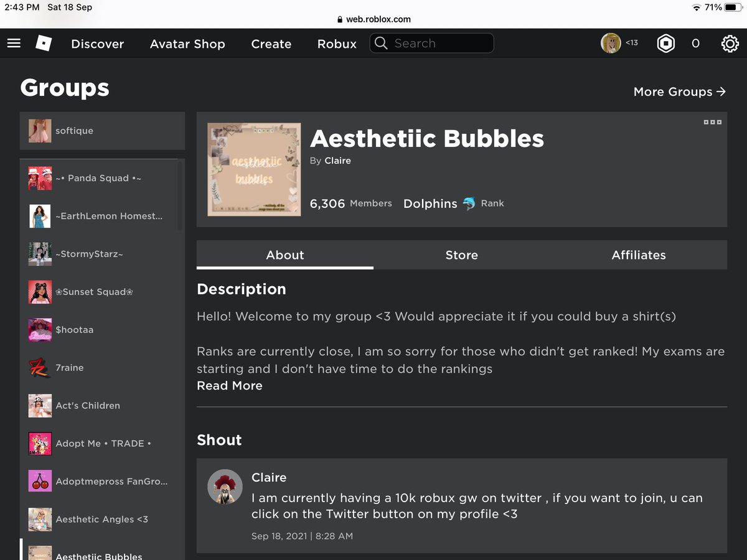Switch to the Store tab
Image resolution: width=747 pixels, height=560 pixels.
[462, 255]
